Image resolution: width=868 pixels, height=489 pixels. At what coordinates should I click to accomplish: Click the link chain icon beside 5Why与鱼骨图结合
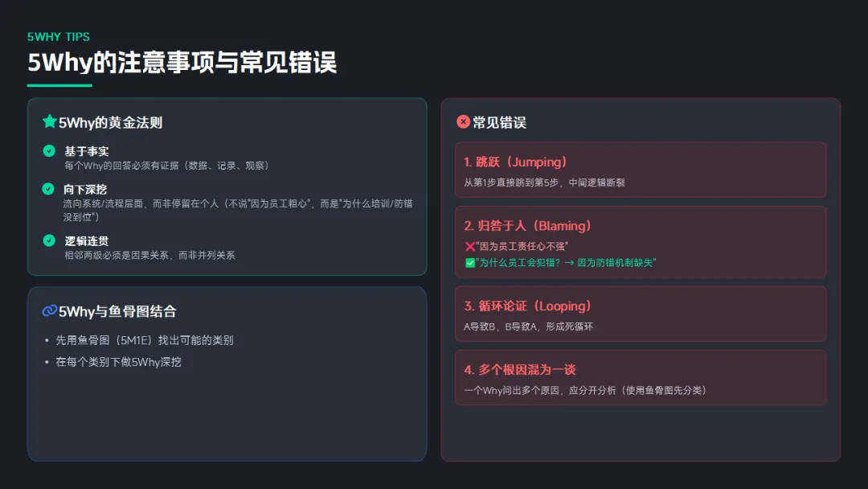tap(50, 311)
